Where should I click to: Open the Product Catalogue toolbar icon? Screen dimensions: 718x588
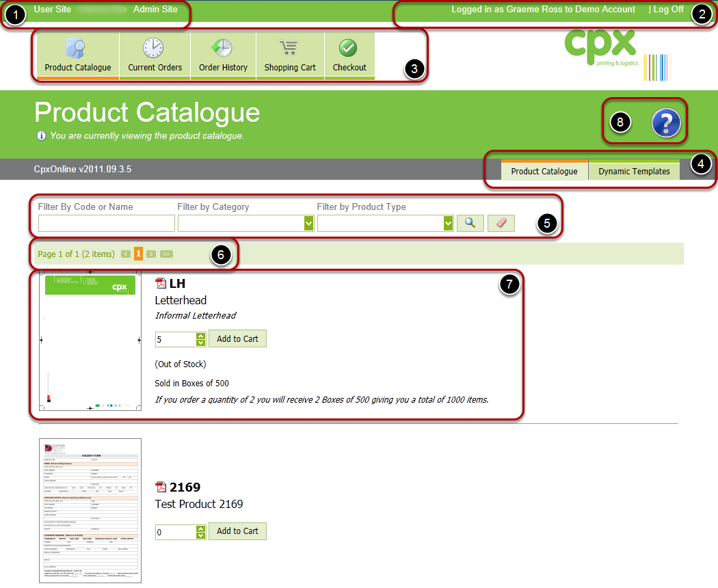pyautogui.click(x=77, y=49)
